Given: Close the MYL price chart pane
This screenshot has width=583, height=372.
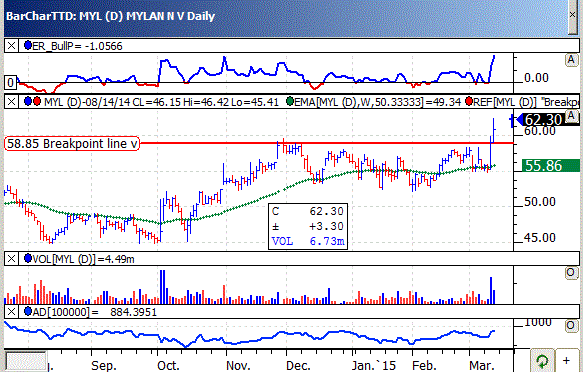Looking at the screenshot, I should coord(12,101).
